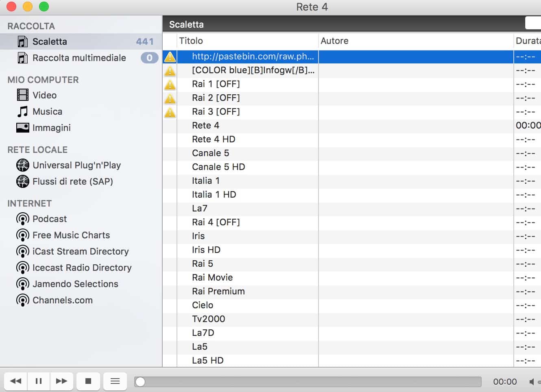Click warning icon beside Rai 1 [OFF]

[170, 84]
